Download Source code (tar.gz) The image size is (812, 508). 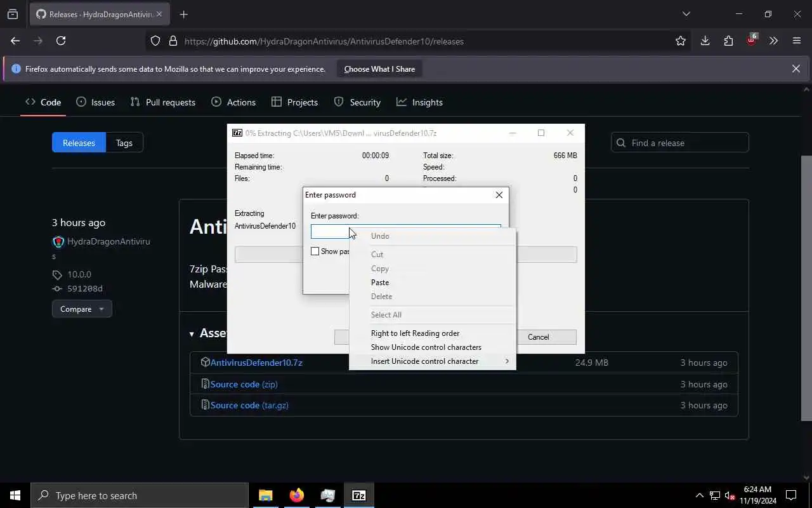(x=249, y=405)
